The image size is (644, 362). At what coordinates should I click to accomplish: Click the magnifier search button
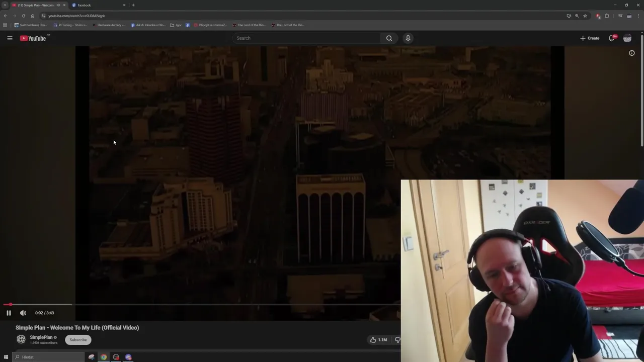[x=389, y=38]
